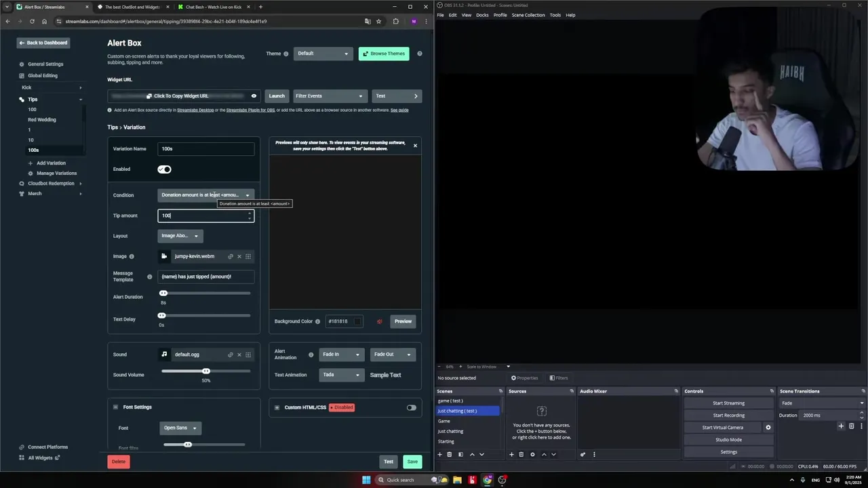Click Back to Dashboard button

click(43, 43)
